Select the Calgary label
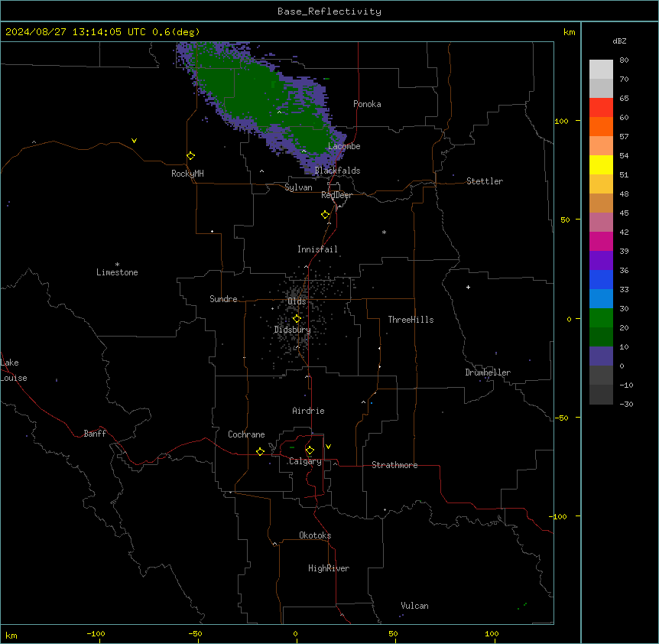Viewport: 659px width, 644px height. click(305, 461)
